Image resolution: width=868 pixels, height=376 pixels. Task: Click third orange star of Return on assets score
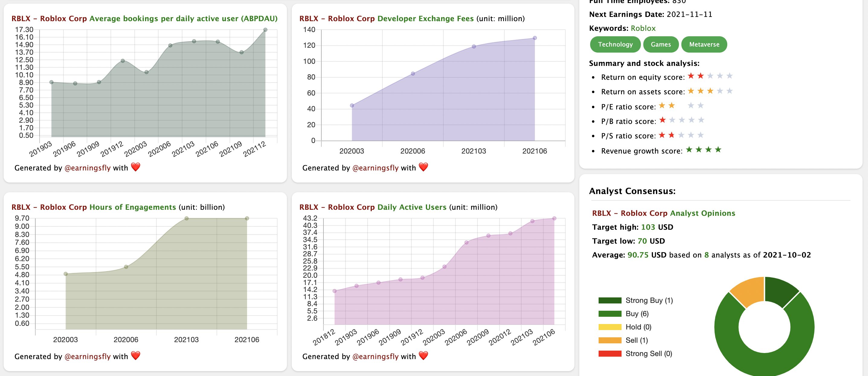click(x=710, y=91)
